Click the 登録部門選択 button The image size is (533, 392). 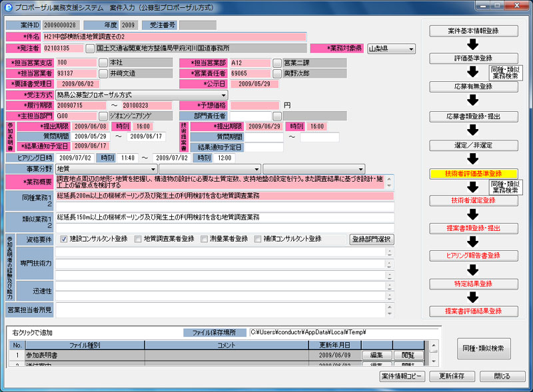click(x=372, y=239)
